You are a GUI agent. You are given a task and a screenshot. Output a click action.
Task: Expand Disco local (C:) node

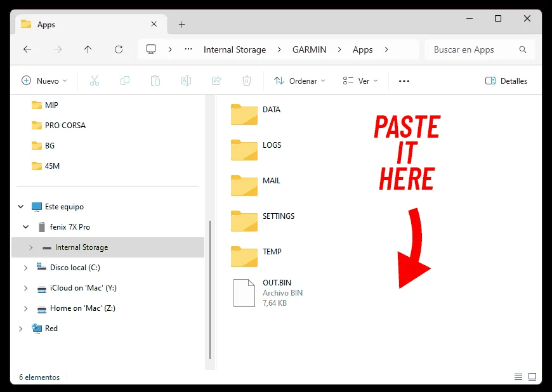[x=26, y=268]
